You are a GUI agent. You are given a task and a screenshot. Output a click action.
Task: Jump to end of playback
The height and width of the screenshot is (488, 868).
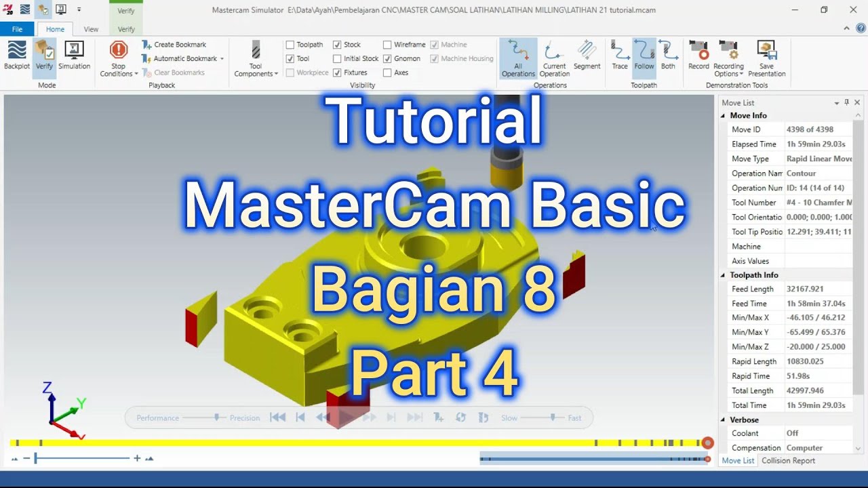click(414, 418)
